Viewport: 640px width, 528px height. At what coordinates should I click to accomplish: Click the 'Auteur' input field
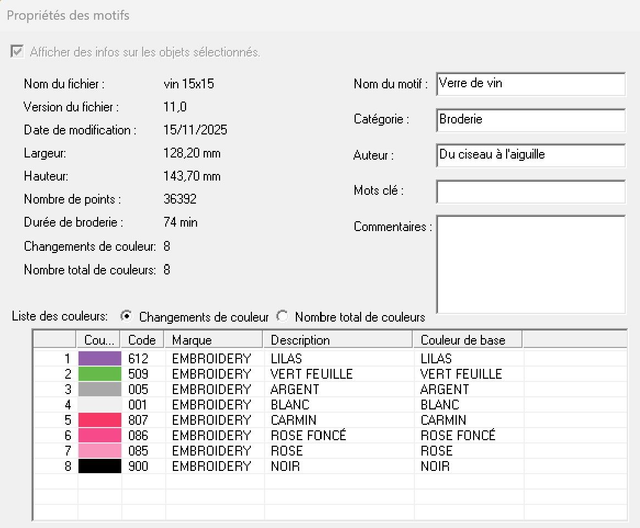tap(530, 155)
